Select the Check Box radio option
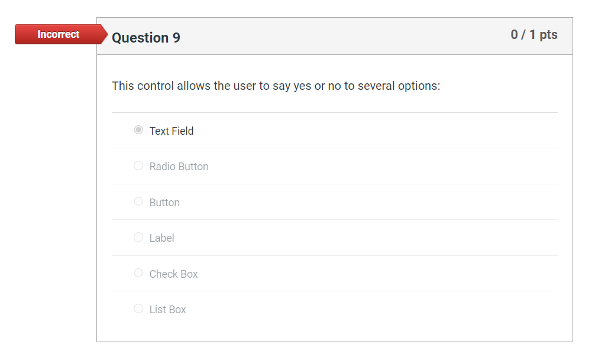 click(138, 273)
